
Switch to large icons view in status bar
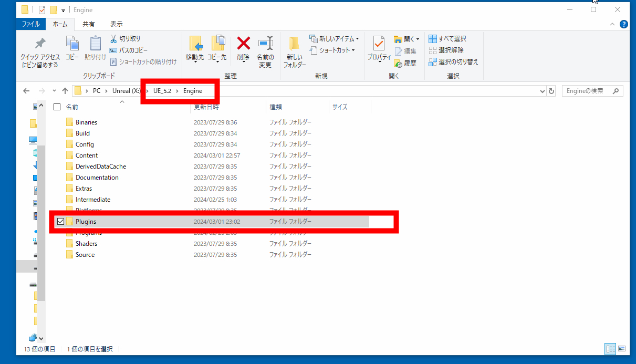coord(622,349)
